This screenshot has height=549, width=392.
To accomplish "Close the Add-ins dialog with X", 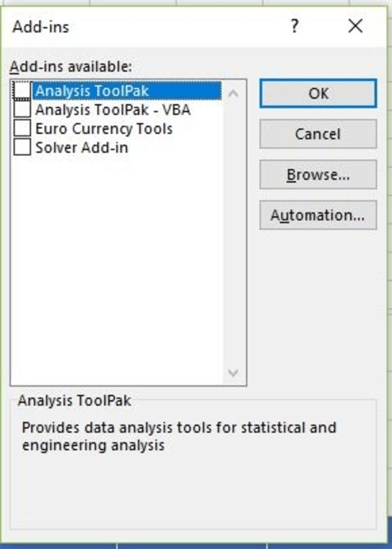I will coord(355,26).
